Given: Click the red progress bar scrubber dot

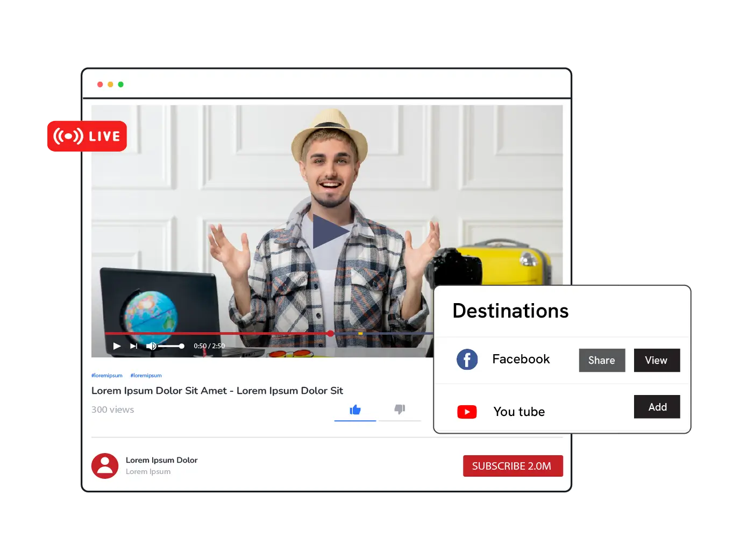Looking at the screenshot, I should pos(330,334).
